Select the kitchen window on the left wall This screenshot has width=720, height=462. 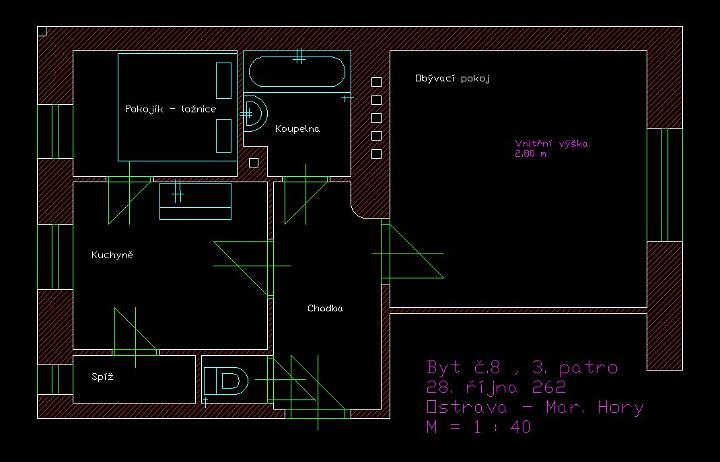click(x=55, y=257)
